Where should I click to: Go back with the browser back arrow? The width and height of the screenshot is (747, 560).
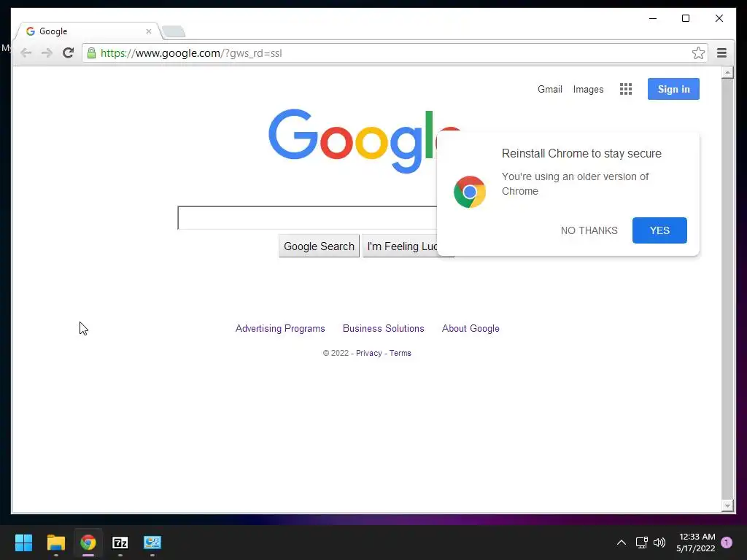[26, 52]
